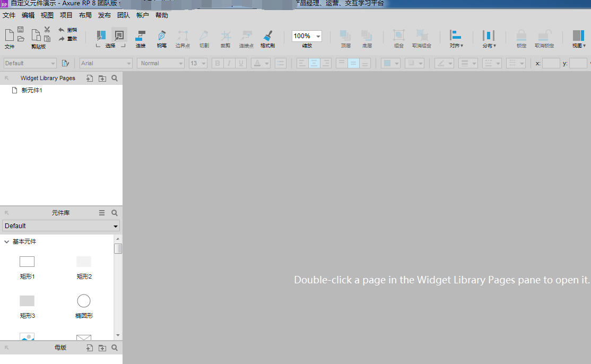Select the Pen (钢笔) tool

(x=161, y=36)
